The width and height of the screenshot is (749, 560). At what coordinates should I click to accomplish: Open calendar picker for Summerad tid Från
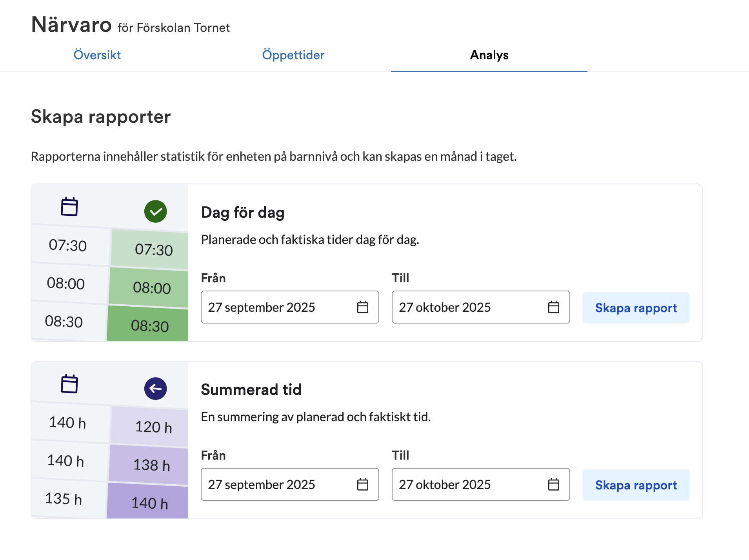tap(363, 484)
